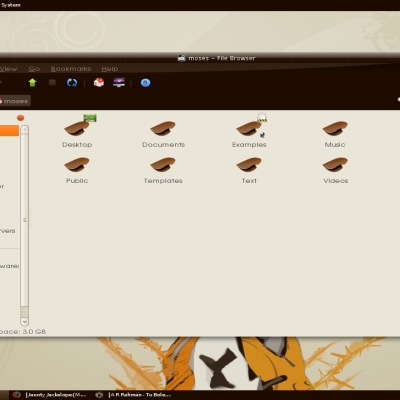The image size is (400, 400).
Task: Open the Examples link folder
Action: coord(249,135)
